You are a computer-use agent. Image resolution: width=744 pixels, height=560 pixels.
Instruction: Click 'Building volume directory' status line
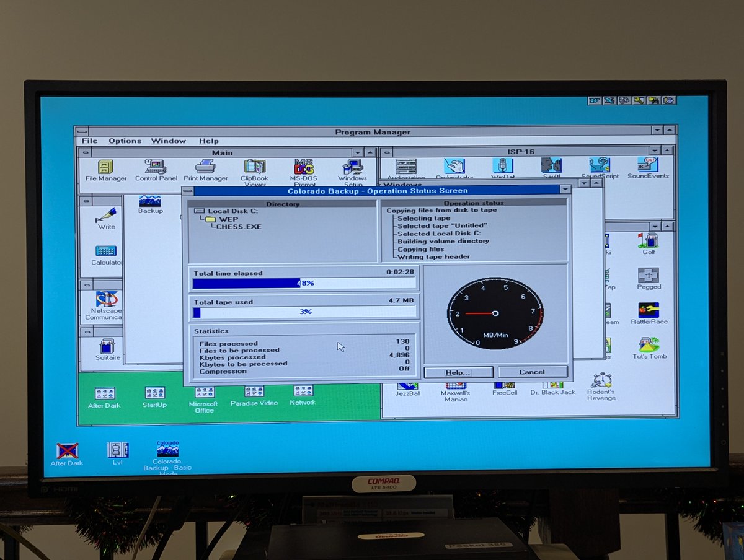pyautogui.click(x=443, y=241)
